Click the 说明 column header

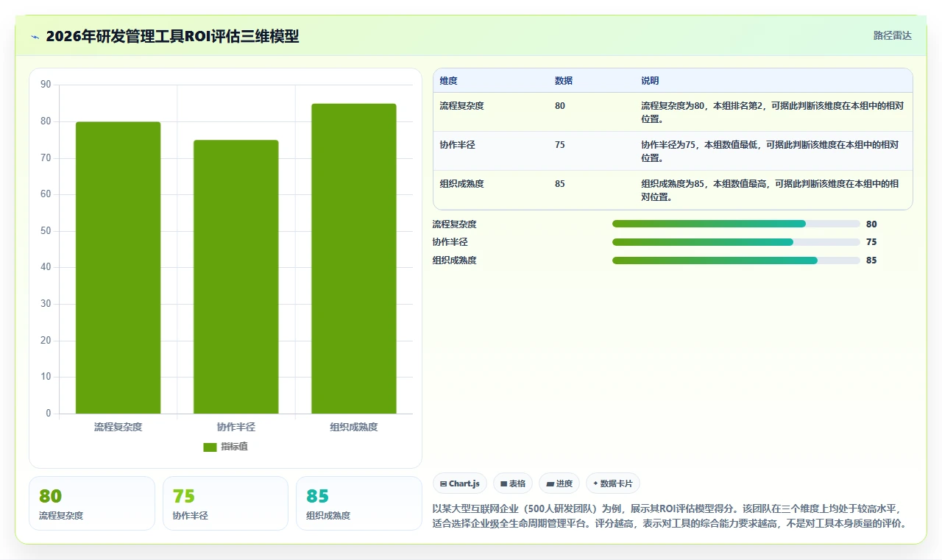click(650, 80)
